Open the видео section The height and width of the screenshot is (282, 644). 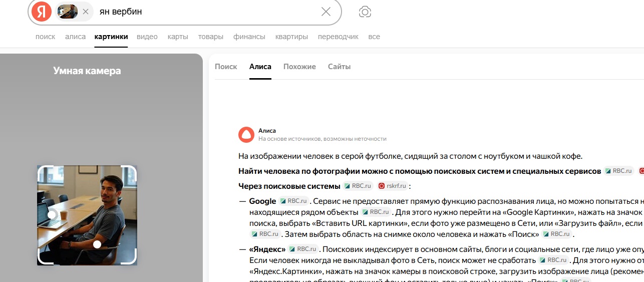pyautogui.click(x=147, y=37)
